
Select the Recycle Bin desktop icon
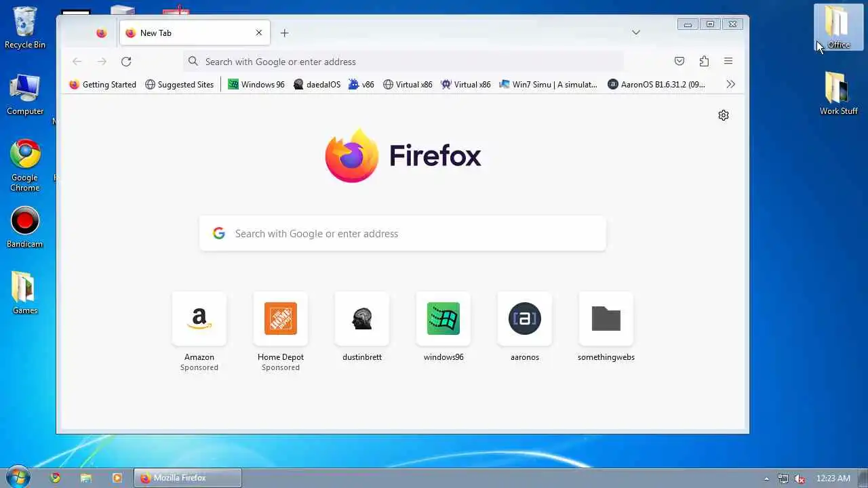point(25,27)
